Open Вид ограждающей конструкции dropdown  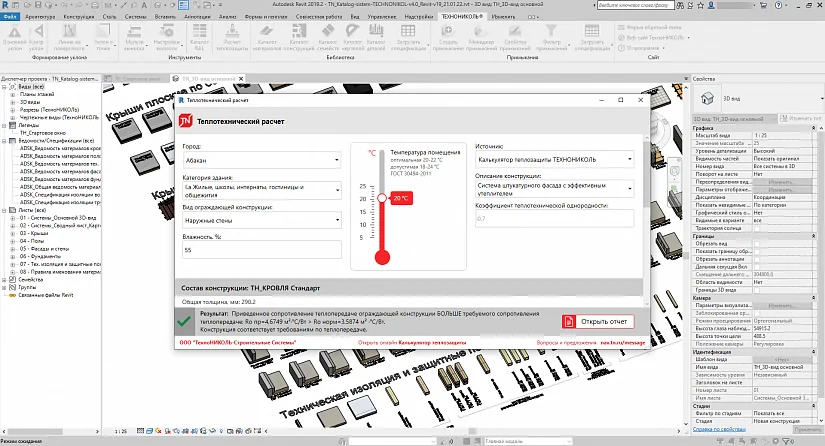click(262, 220)
